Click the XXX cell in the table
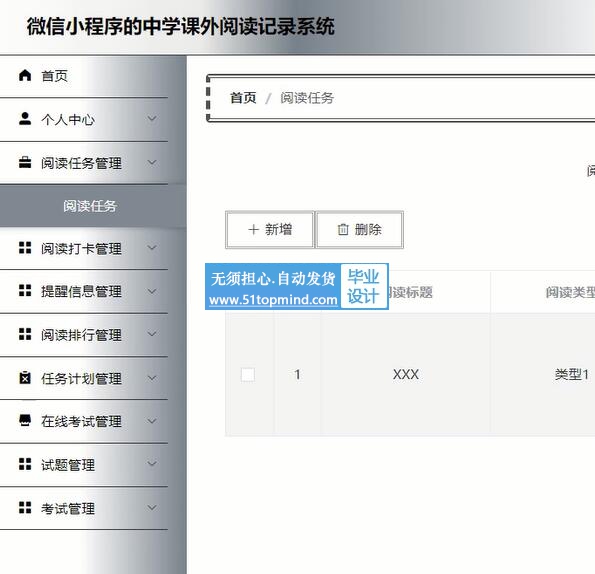This screenshot has height=574, width=595. click(x=406, y=375)
